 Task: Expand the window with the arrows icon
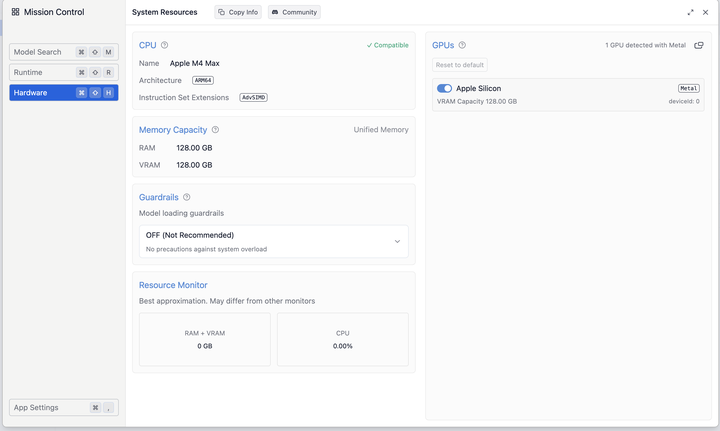[x=691, y=12]
